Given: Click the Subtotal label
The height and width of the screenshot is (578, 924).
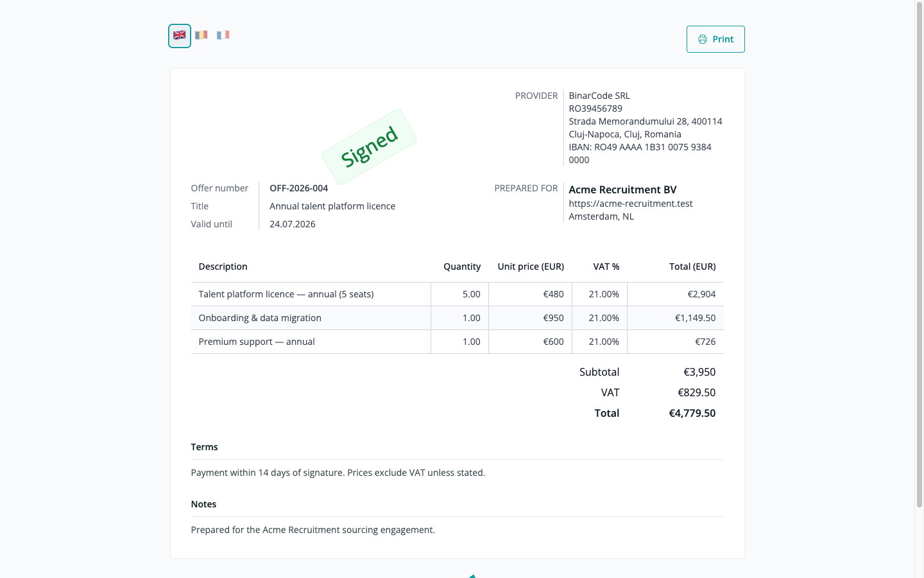Looking at the screenshot, I should [x=599, y=372].
